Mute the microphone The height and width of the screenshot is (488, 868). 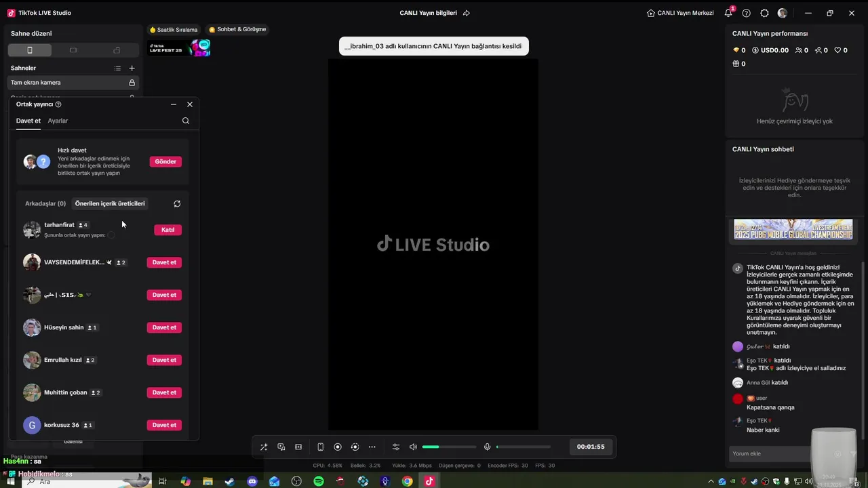point(487,447)
